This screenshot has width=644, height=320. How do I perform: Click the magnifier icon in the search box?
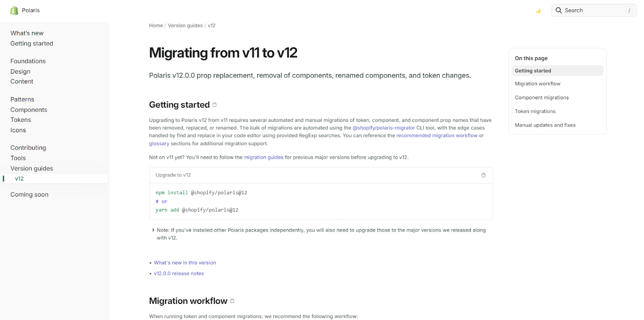pos(559,10)
